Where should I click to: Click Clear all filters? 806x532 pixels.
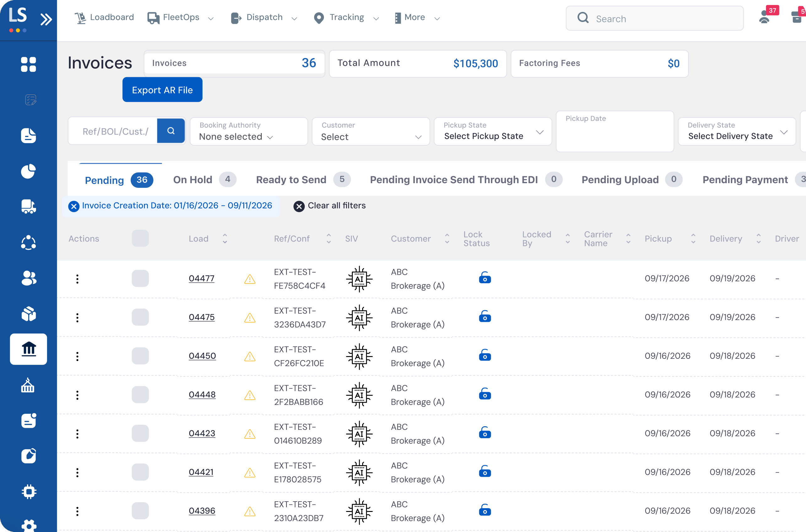329,205
